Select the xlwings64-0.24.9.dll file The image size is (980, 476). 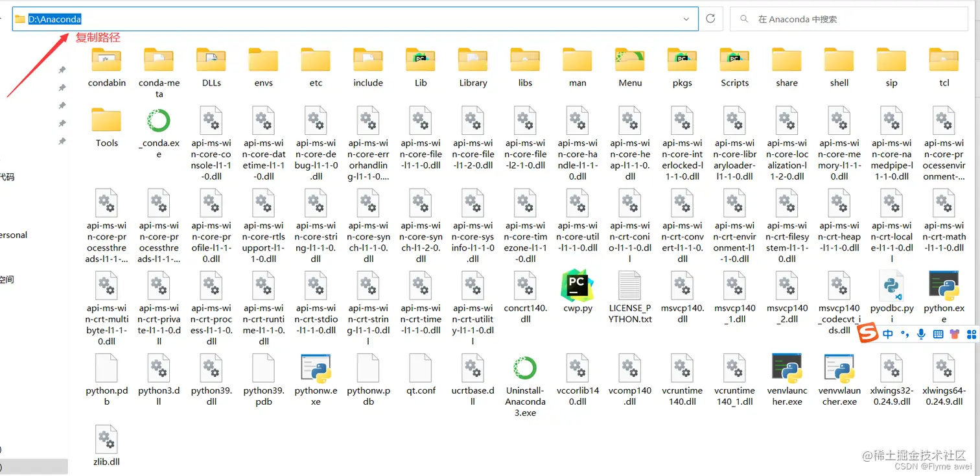coord(944,380)
